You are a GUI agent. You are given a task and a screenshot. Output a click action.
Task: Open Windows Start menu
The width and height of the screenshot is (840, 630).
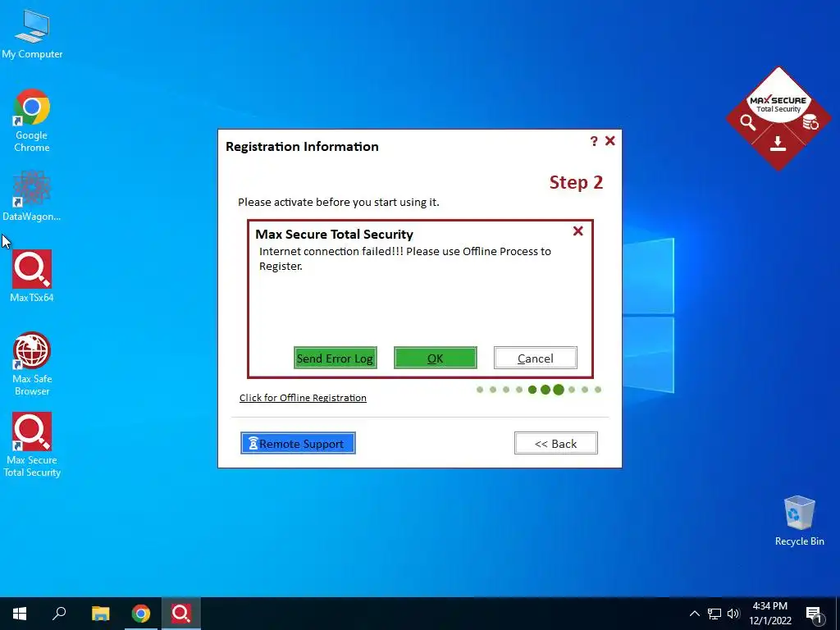[20, 614]
